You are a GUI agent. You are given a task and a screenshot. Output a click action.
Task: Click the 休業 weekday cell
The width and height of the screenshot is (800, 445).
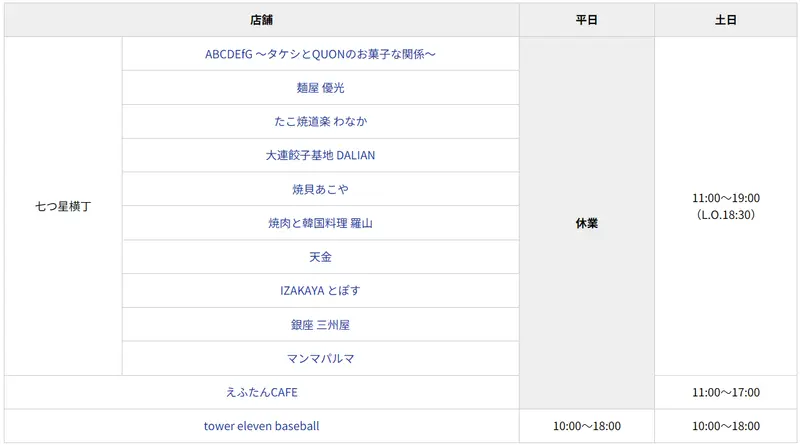tap(587, 223)
